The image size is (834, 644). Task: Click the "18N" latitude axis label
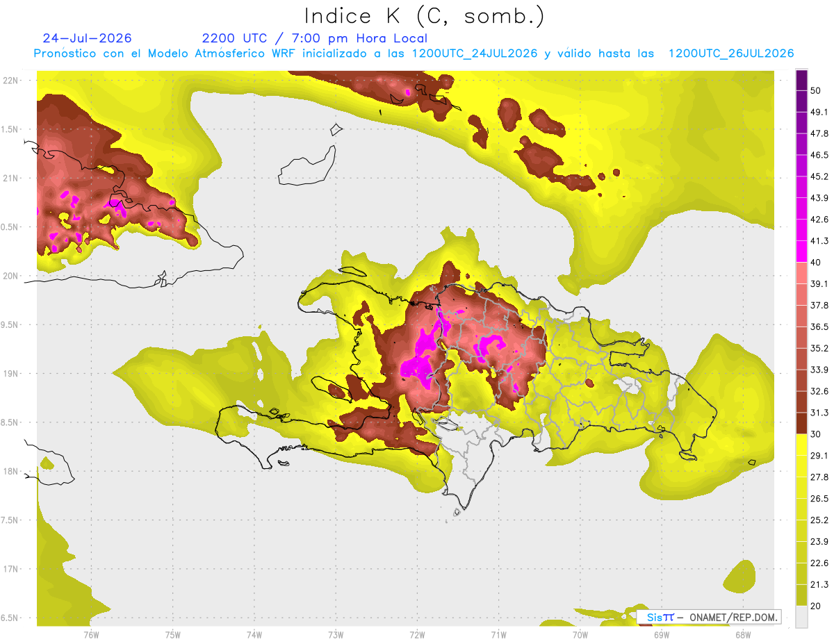point(10,472)
